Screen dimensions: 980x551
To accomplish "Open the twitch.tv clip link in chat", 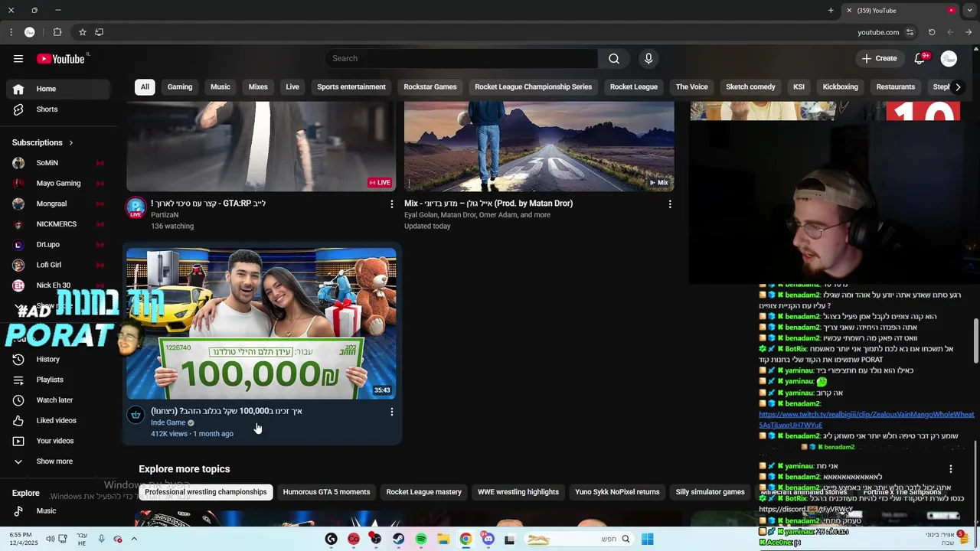I will [x=866, y=419].
